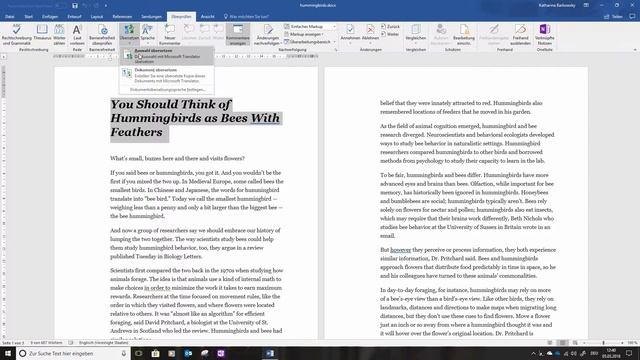640x360 pixels.
Task: Click the language indicator in status bar
Action: (x=103, y=343)
